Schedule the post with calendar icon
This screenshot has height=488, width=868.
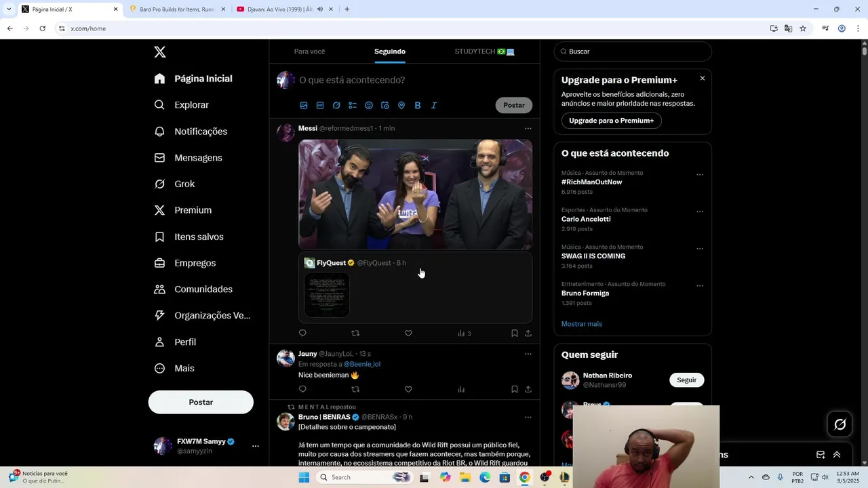click(x=385, y=105)
